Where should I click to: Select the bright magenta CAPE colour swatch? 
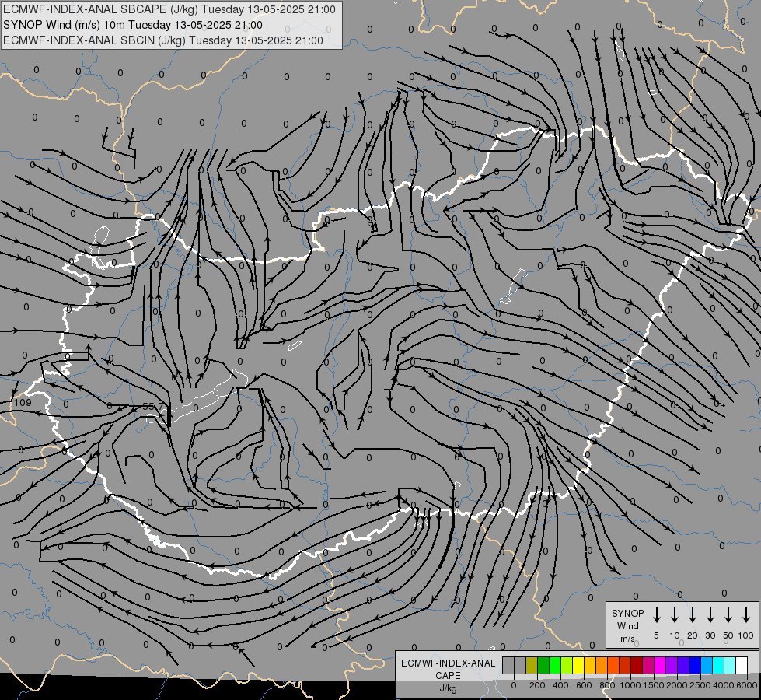coord(661,665)
